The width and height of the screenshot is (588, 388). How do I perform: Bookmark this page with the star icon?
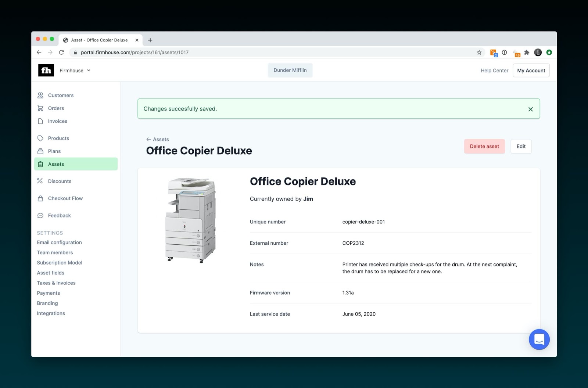coord(479,53)
